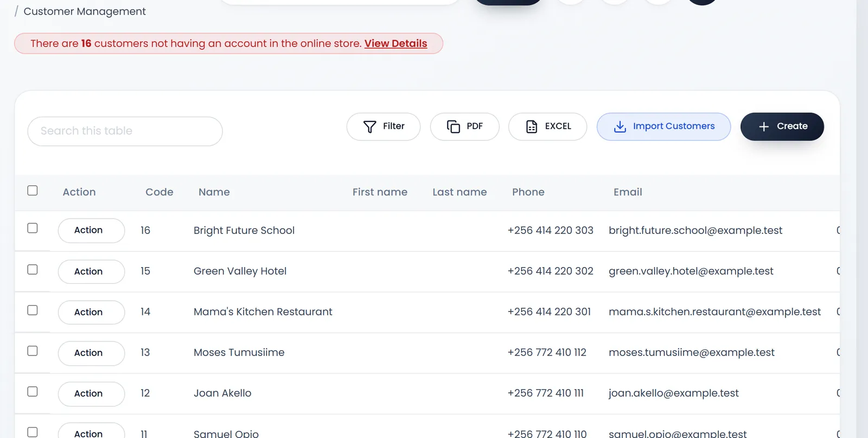The width and height of the screenshot is (868, 438).
Task: Check the Joan Akello row checkbox
Action: pyautogui.click(x=33, y=391)
